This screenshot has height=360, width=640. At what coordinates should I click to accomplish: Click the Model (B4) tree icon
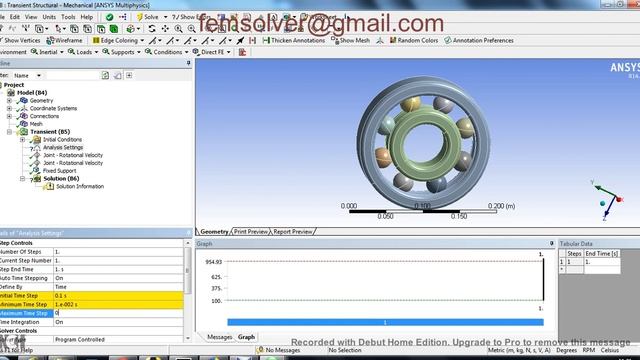(x=11, y=93)
